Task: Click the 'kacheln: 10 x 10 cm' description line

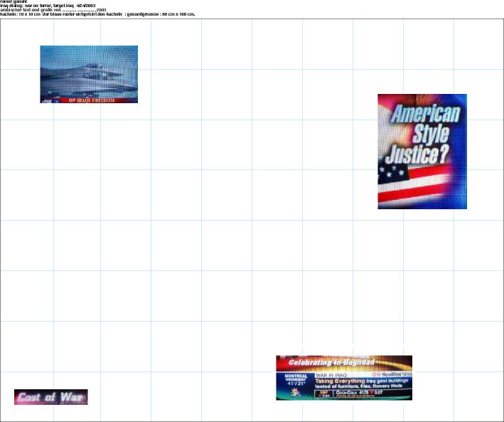Action: pyautogui.click(x=107, y=14)
